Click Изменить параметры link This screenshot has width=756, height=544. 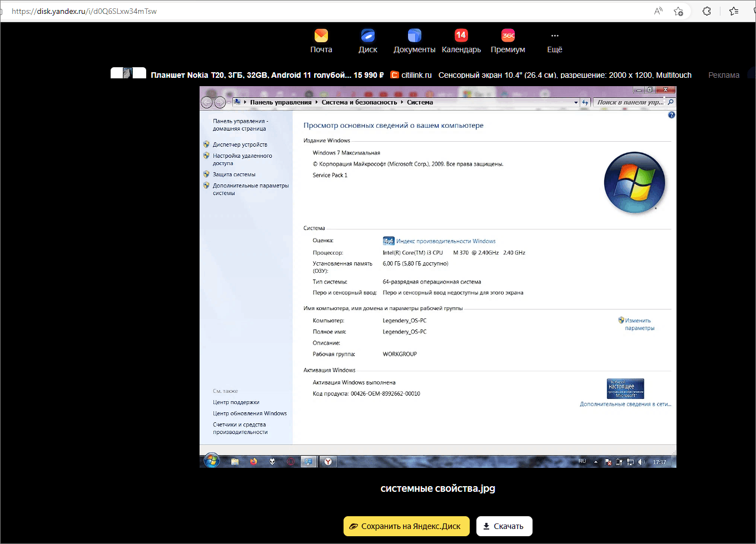pos(639,324)
